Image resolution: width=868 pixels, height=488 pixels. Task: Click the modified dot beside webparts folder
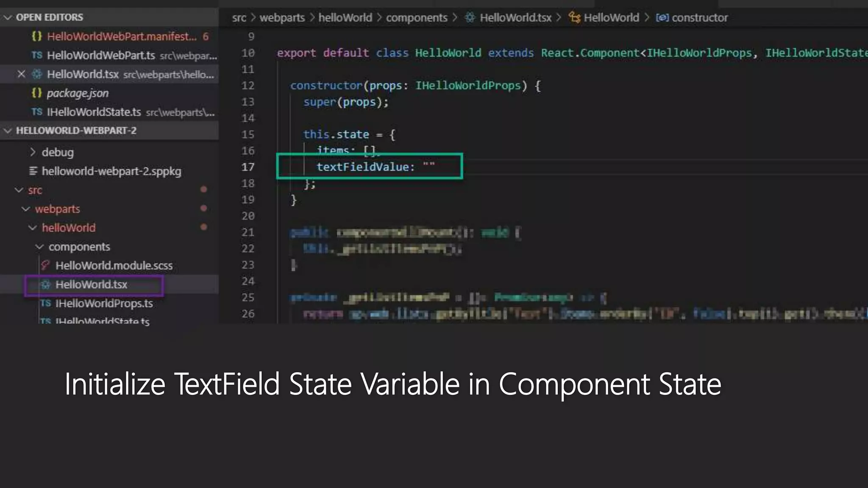coord(203,208)
